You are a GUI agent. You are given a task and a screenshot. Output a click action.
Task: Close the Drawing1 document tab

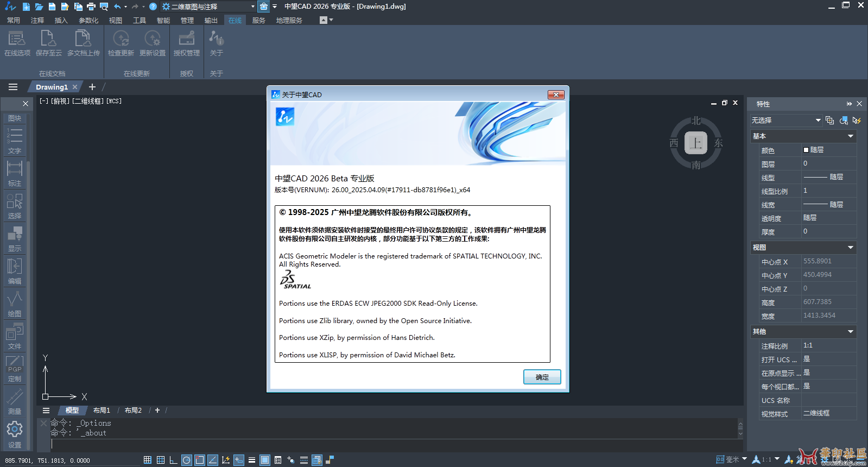point(75,87)
